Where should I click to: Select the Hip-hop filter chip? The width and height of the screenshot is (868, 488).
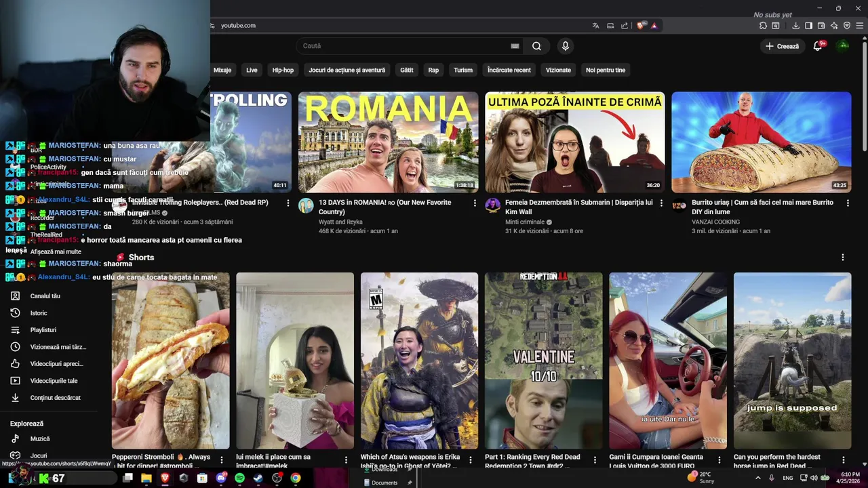click(283, 70)
